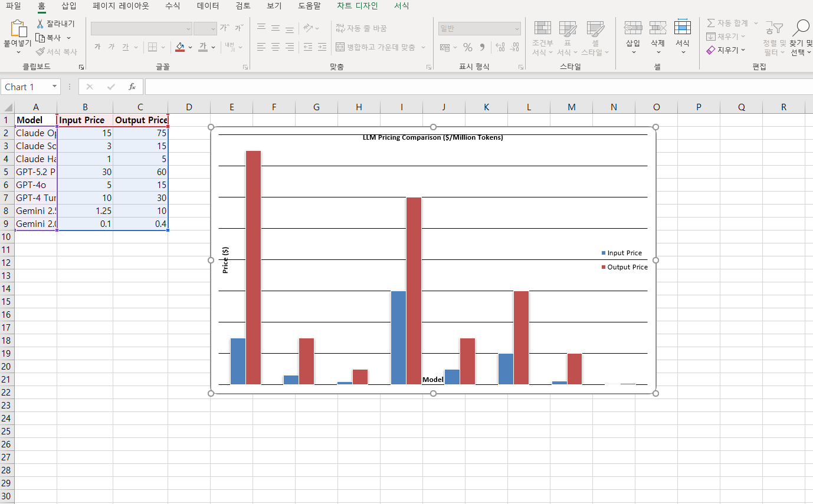Click the Format Painter (서식 복사) brush
This screenshot has height=504, width=813.
pos(41,52)
